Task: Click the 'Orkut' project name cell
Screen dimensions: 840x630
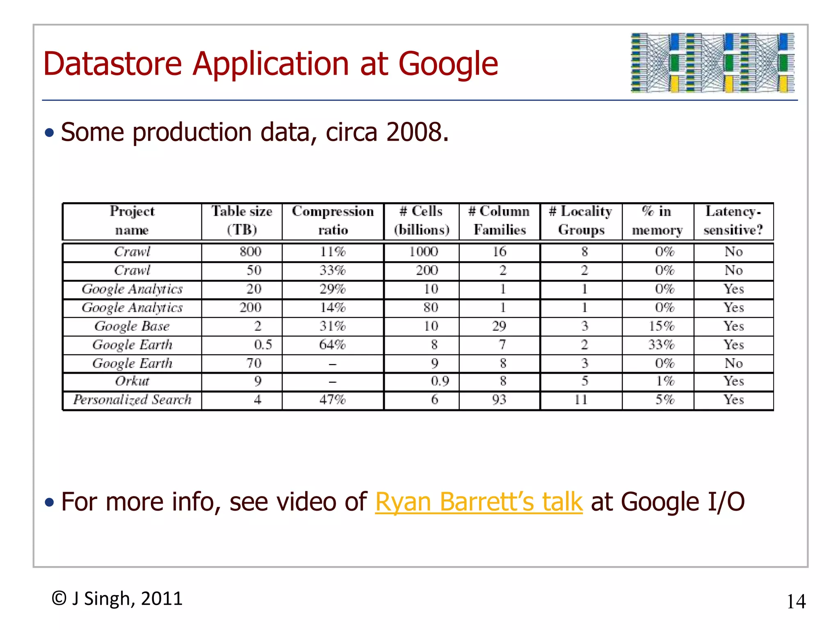Action: tap(132, 381)
